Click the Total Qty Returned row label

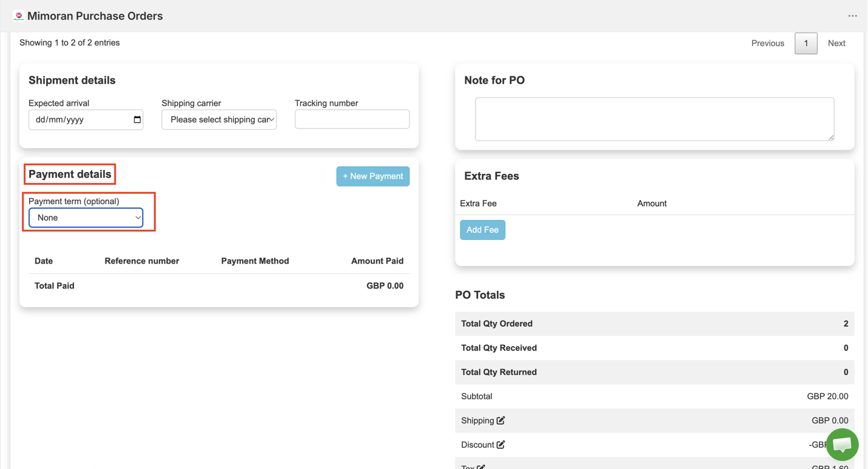click(x=499, y=372)
